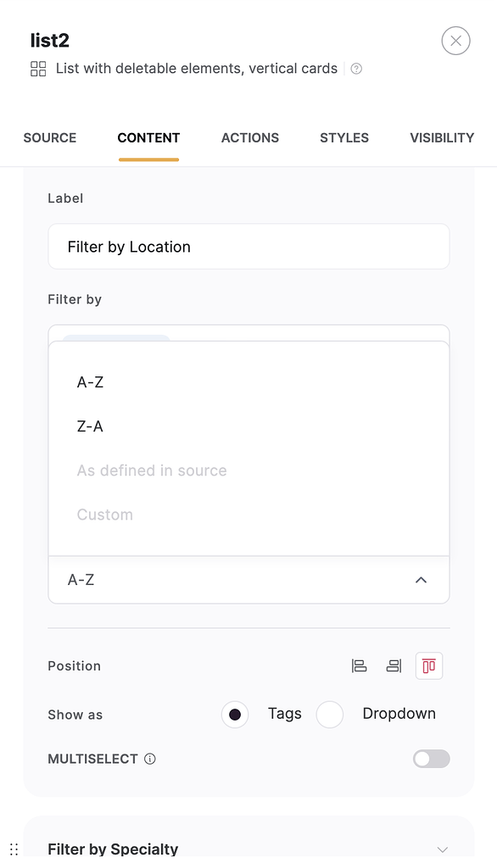Switch to the STYLES tab

click(343, 137)
